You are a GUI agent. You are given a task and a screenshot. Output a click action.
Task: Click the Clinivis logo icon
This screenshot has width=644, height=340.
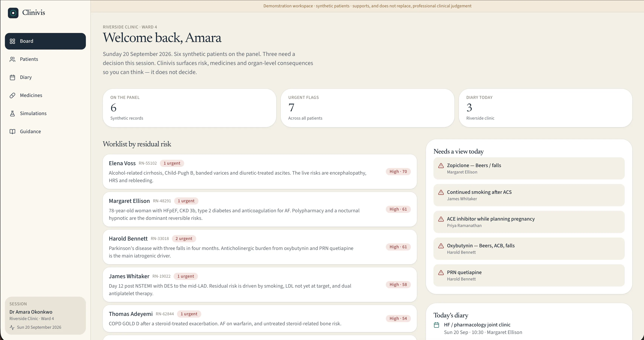point(13,13)
